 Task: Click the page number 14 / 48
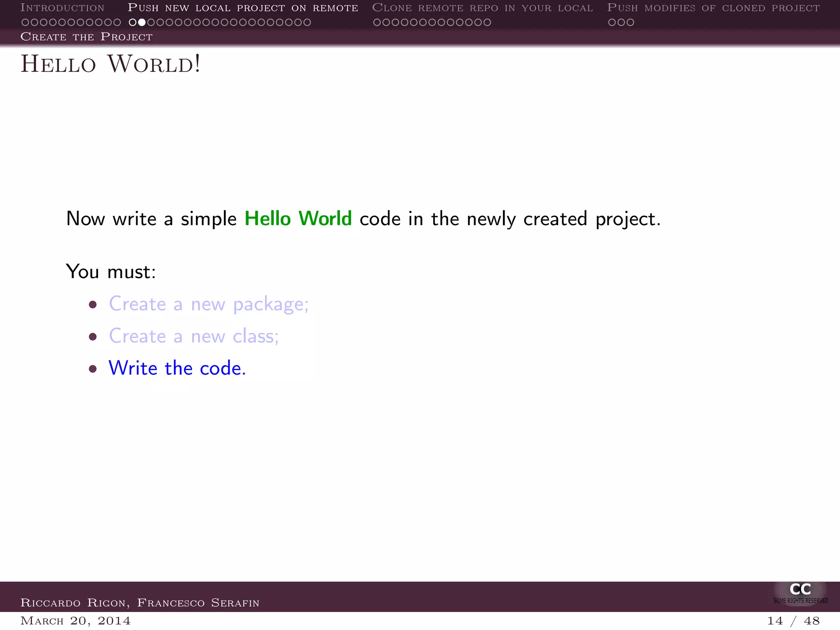[793, 621]
